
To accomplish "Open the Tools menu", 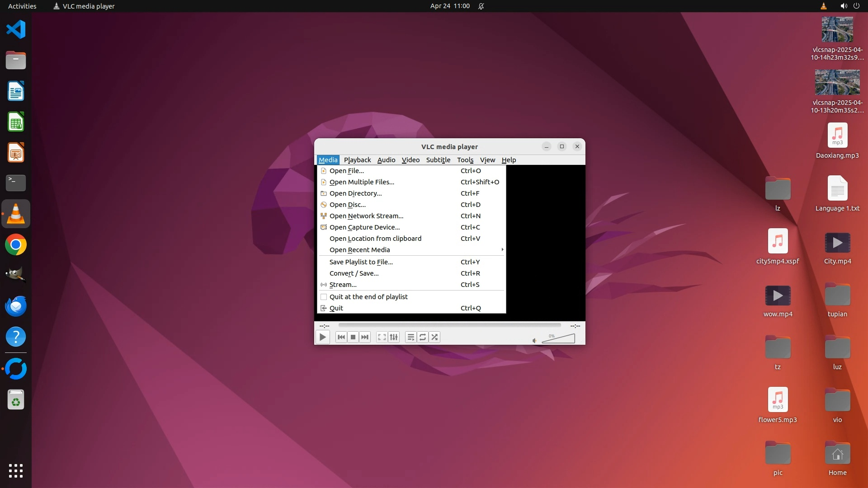I will pos(465,160).
